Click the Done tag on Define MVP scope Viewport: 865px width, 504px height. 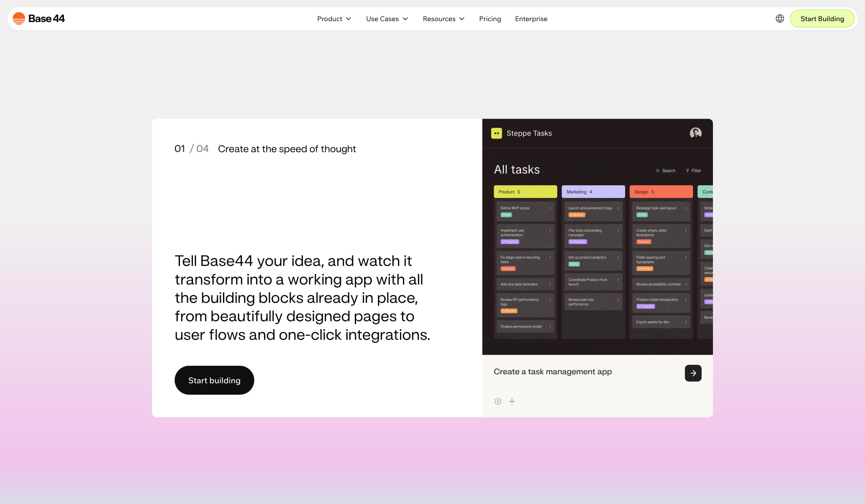506,215
